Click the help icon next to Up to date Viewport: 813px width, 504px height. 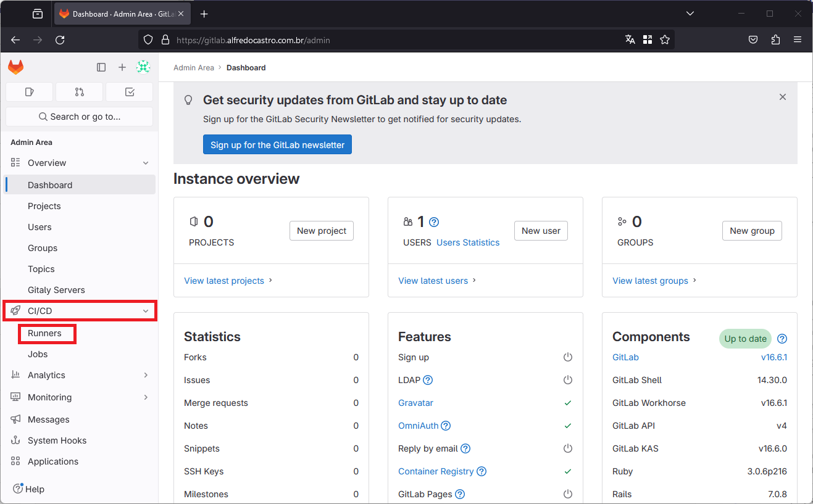click(782, 339)
